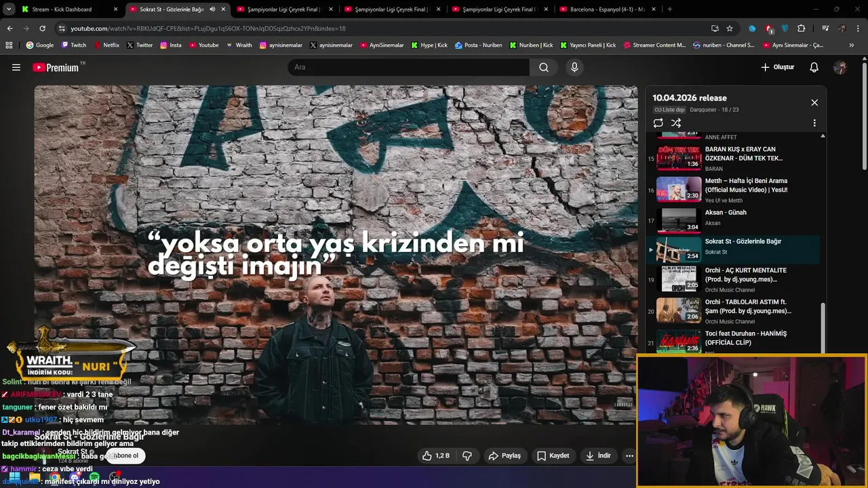Go back in browser history
The image size is (868, 488).
point(9,28)
